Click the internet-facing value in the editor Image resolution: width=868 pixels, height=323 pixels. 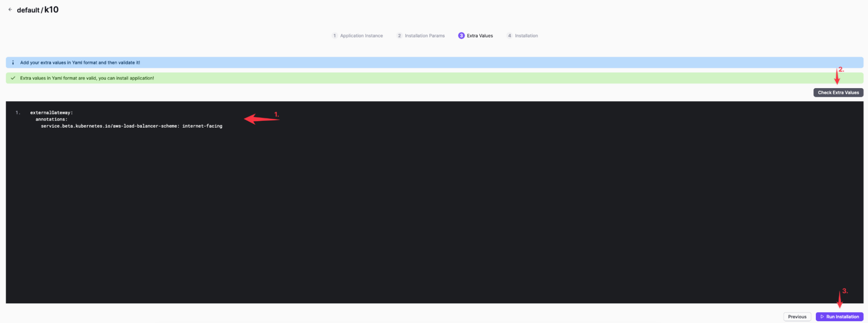(202, 126)
